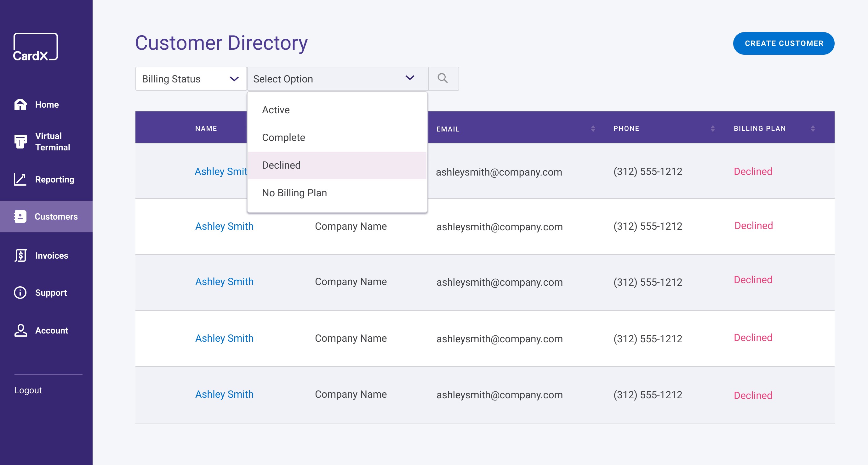This screenshot has width=868, height=465.
Task: Click the PHONE column header text
Action: pyautogui.click(x=626, y=128)
